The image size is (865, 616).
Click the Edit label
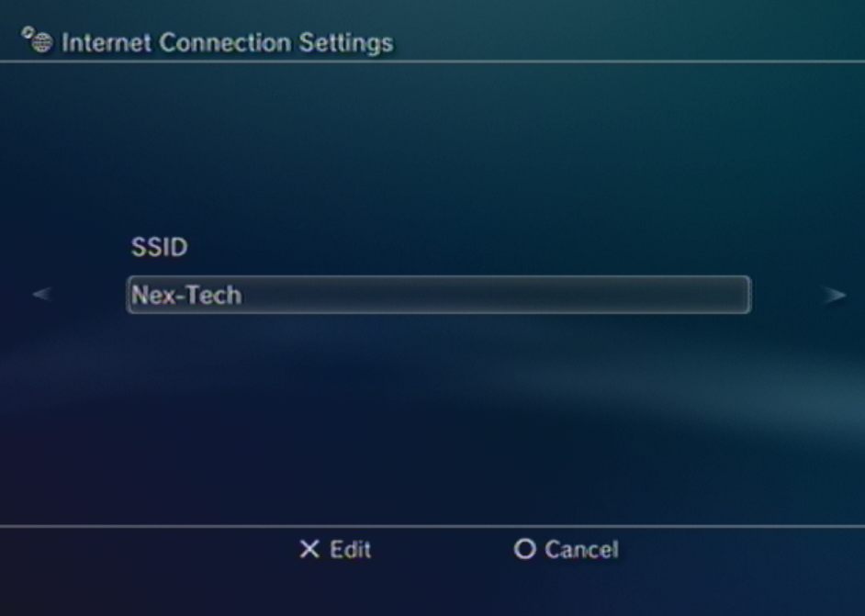coord(350,549)
